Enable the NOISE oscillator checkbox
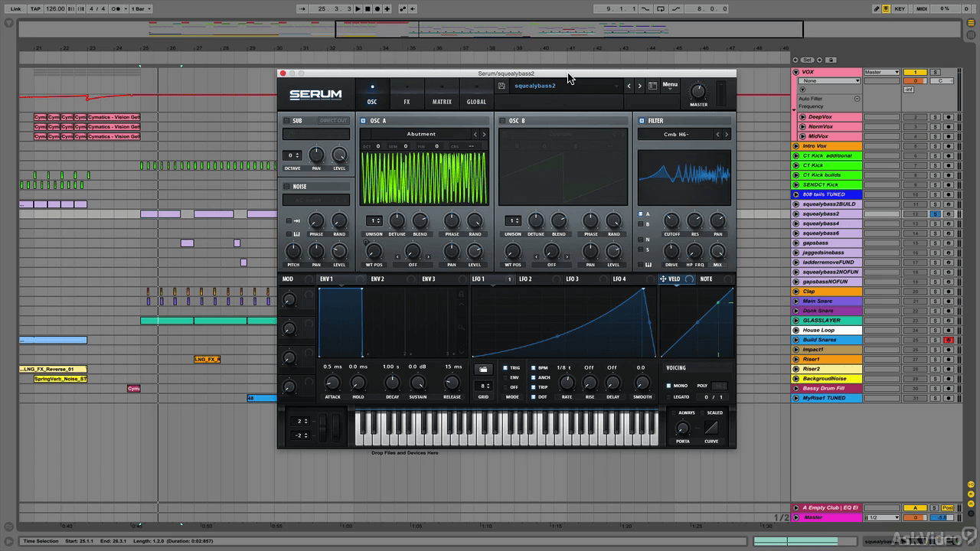Image resolution: width=980 pixels, height=551 pixels. click(x=287, y=187)
